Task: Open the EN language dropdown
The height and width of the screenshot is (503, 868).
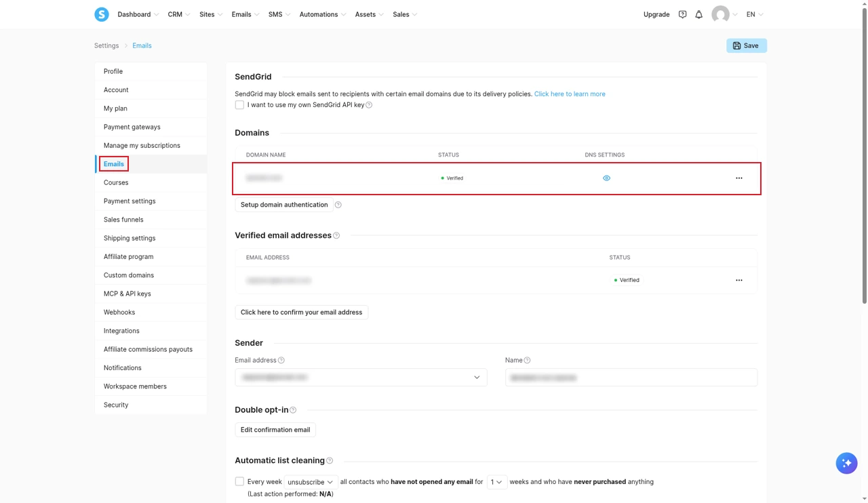Action: tap(755, 14)
